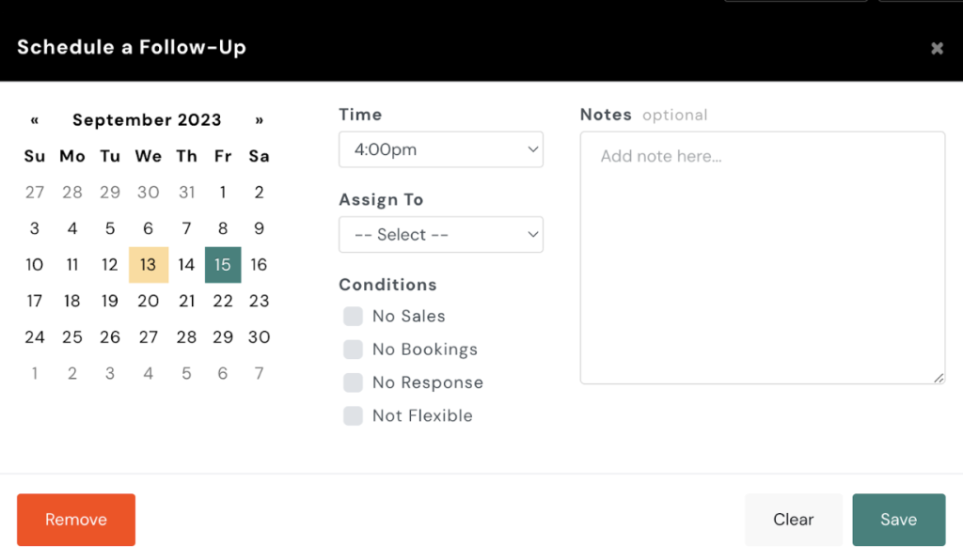Toggle the Not Flexible condition
Image resolution: width=963 pixels, height=560 pixels.
pyautogui.click(x=354, y=415)
